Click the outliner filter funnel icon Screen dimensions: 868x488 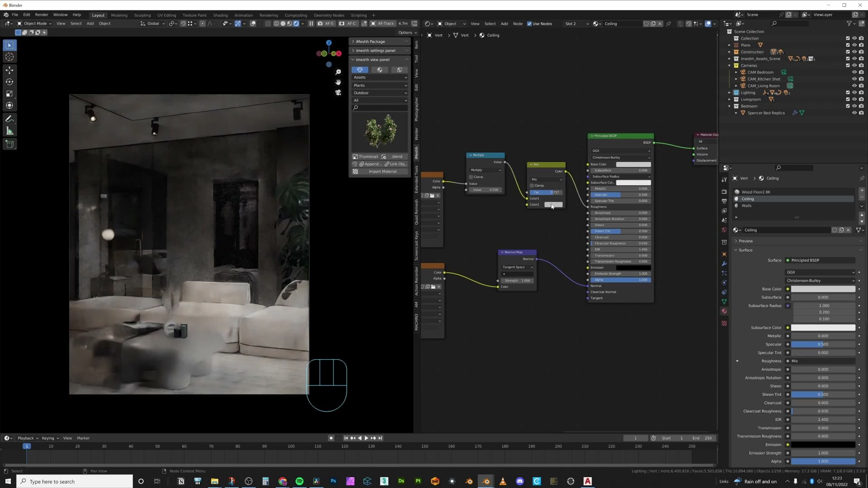pos(849,23)
